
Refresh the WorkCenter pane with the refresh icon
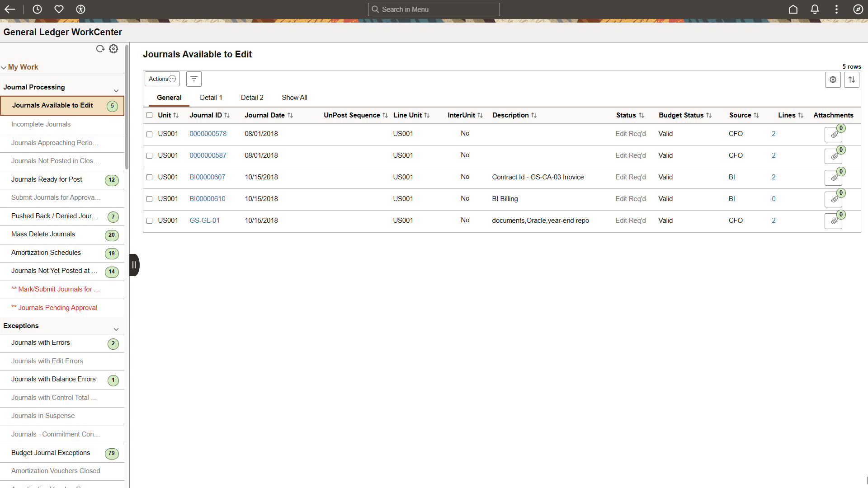click(x=100, y=49)
